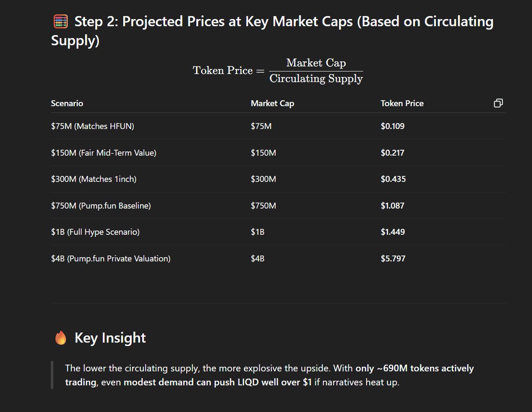Select the $0.109 token price cell
532x412 pixels.
[x=392, y=126]
